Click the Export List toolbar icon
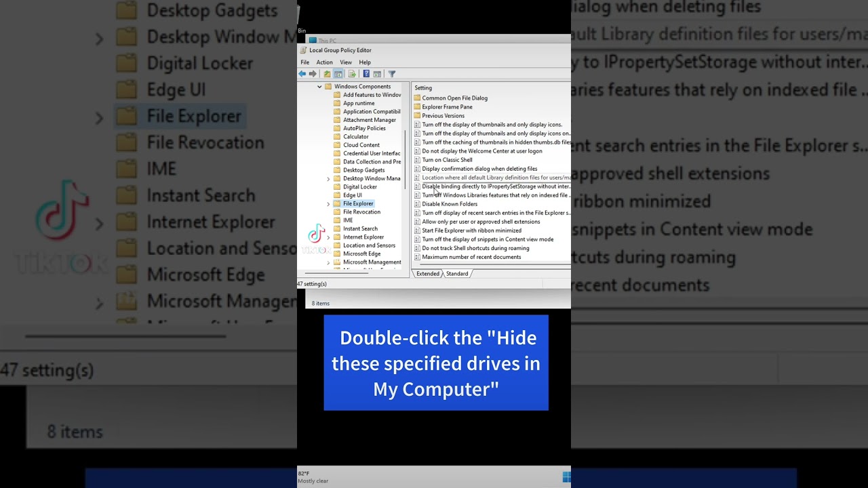This screenshot has width=868, height=488. click(x=352, y=74)
